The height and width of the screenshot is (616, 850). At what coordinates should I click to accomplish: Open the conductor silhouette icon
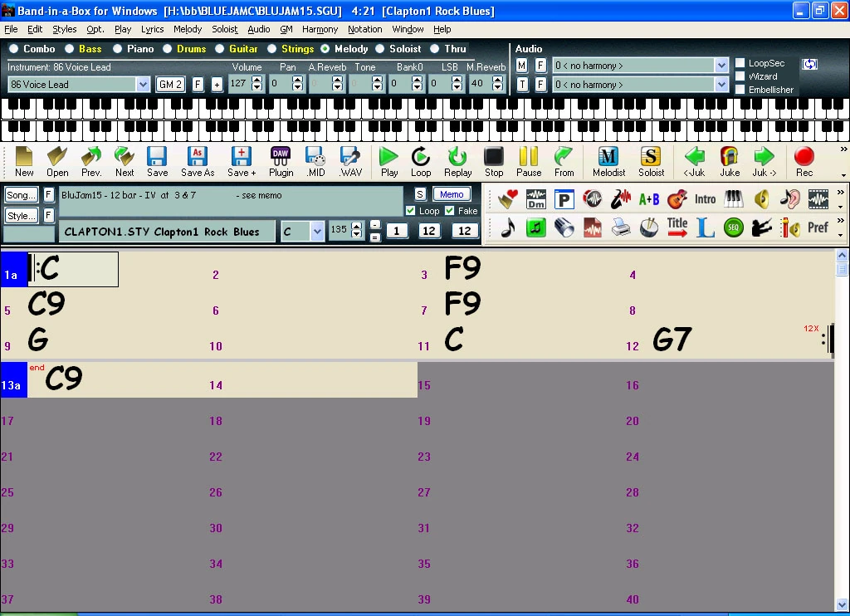(762, 227)
